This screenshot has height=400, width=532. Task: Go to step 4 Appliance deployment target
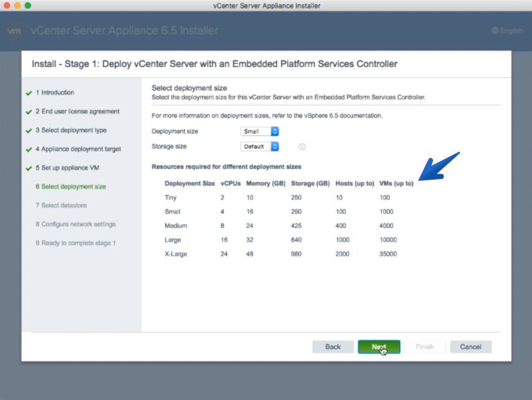pyautogui.click(x=78, y=149)
